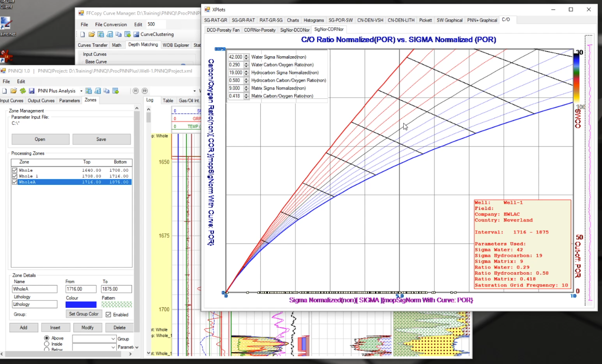This screenshot has height=364, width=602.
Task: Click the XPlots window title icon
Action: point(207,9)
